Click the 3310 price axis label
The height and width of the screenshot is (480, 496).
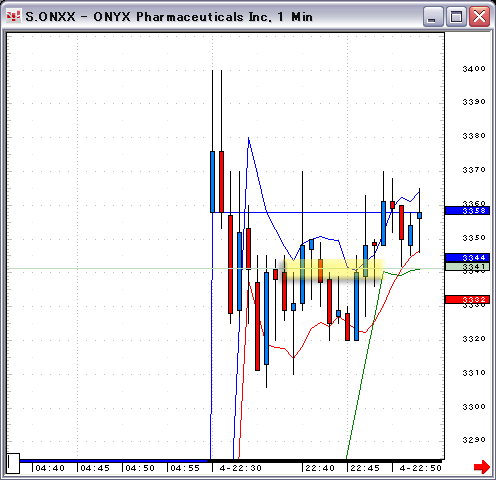click(474, 373)
